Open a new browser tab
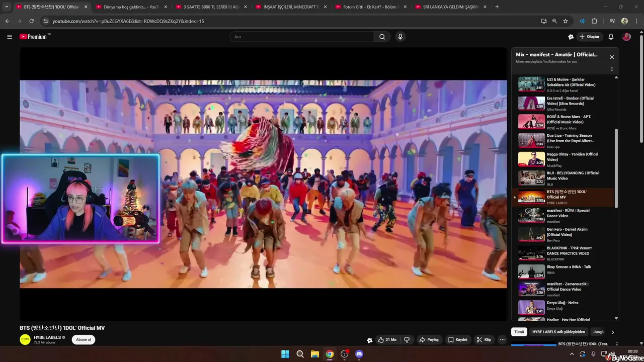Viewport: 644px width, 362px height. click(x=497, y=7)
